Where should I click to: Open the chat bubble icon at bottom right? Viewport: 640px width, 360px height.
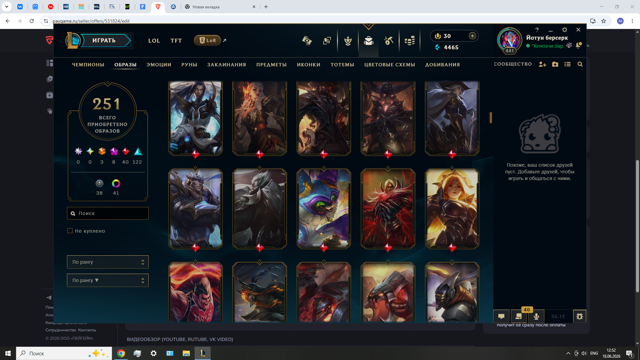coord(501,316)
